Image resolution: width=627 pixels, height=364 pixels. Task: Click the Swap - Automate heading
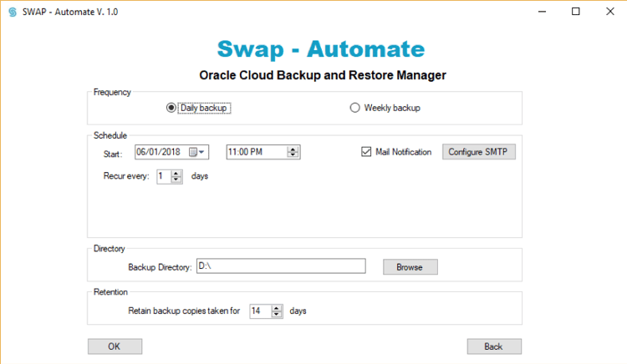point(321,49)
